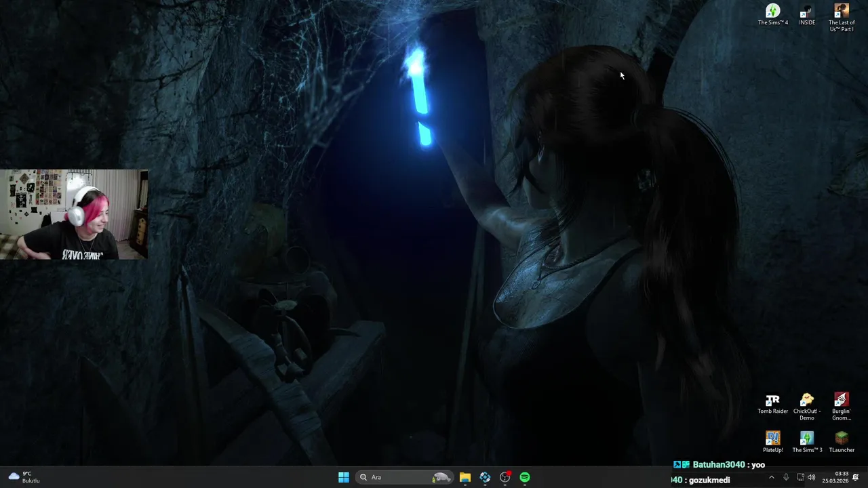The height and width of the screenshot is (488, 868).
Task: Click the microphone icon in system tray
Action: pos(786,477)
